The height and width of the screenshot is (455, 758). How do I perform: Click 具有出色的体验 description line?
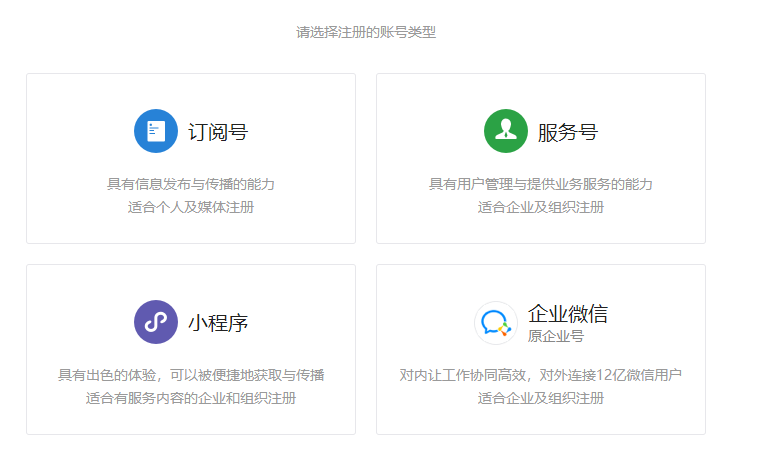pyautogui.click(x=191, y=375)
